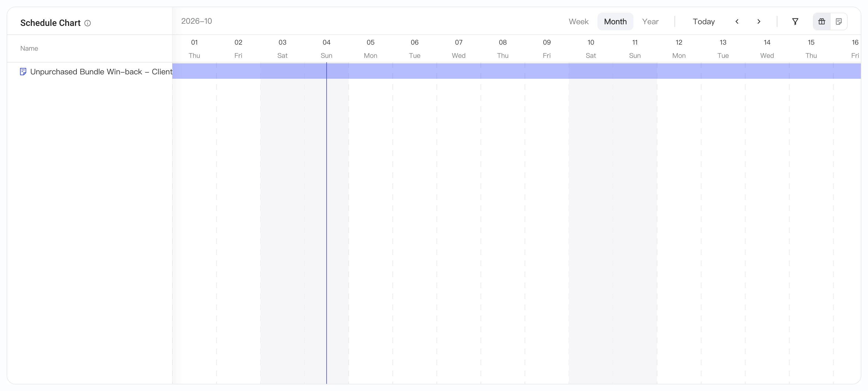Image resolution: width=868 pixels, height=391 pixels.
Task: Select the 12 Mon date column header
Action: pyautogui.click(x=679, y=49)
